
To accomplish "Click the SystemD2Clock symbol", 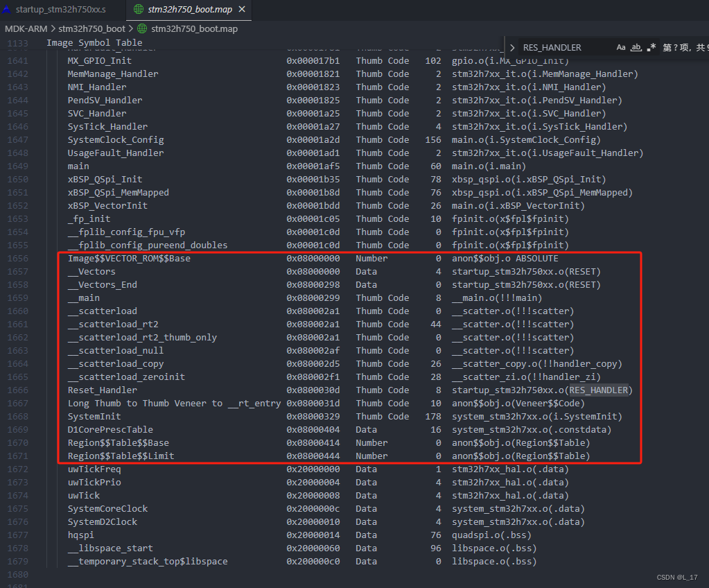I will pyautogui.click(x=102, y=521).
